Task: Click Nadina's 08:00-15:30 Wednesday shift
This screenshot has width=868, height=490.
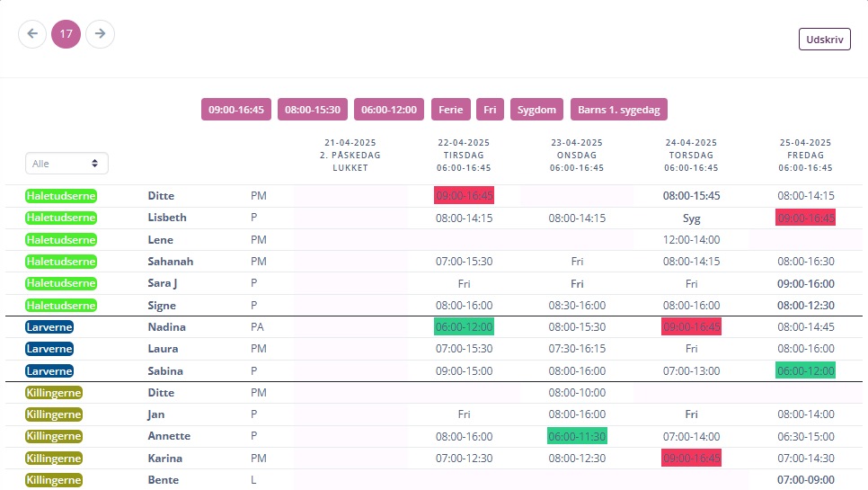Action: coord(577,326)
